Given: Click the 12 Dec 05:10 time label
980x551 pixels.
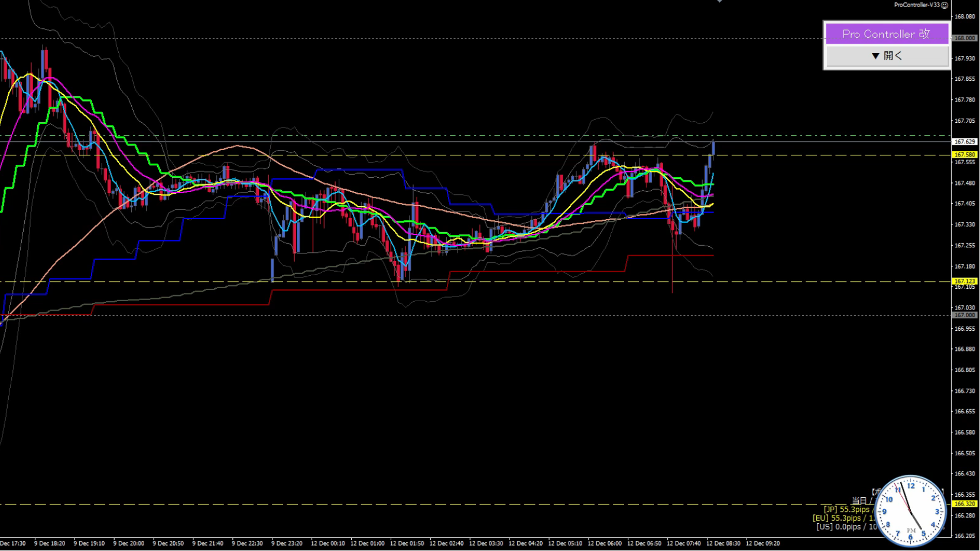Looking at the screenshot, I should point(566,543).
